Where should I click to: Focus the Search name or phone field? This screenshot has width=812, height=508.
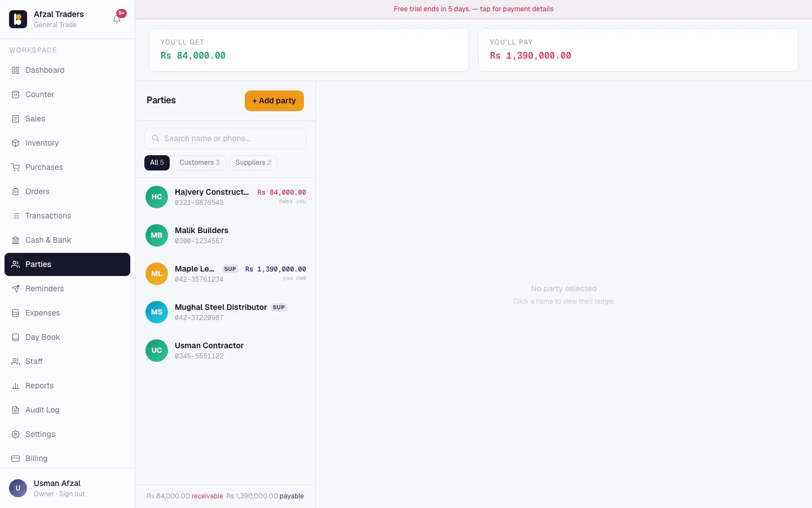pyautogui.click(x=226, y=138)
